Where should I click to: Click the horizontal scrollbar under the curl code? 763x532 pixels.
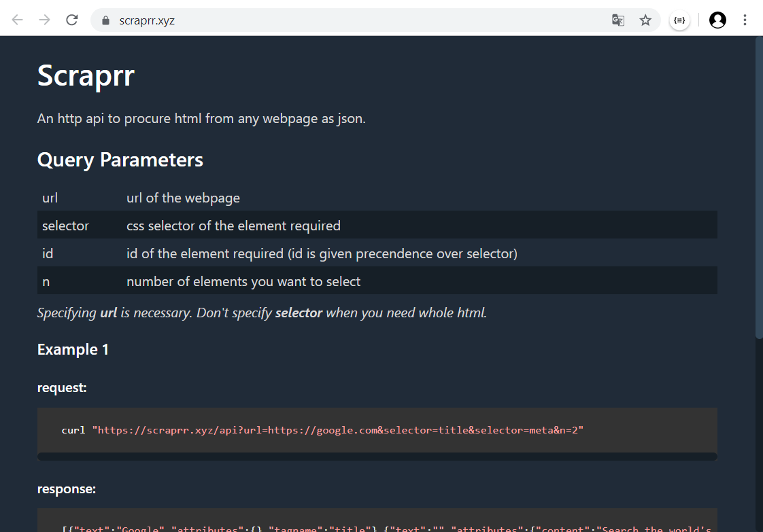pos(377,457)
